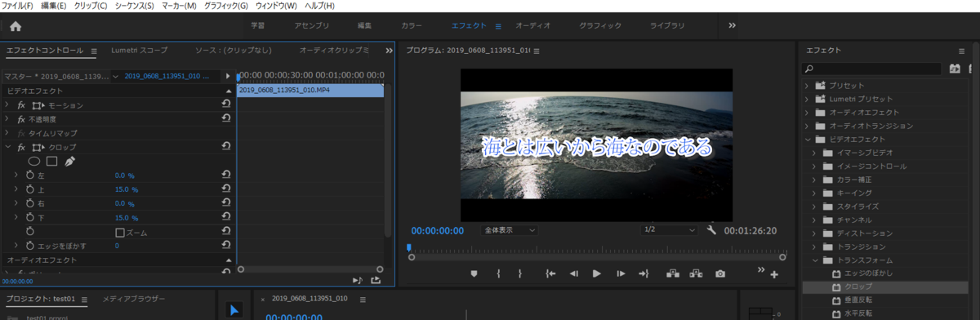Screen dimensions: 980x320
Task: Click the audio loop play icon in Effect Controls
Action: tap(357, 280)
